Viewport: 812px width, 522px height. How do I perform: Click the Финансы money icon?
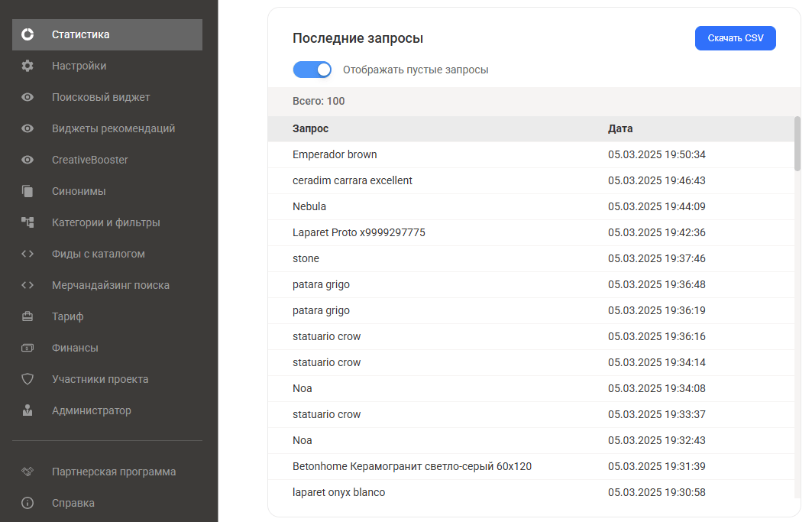coord(27,348)
